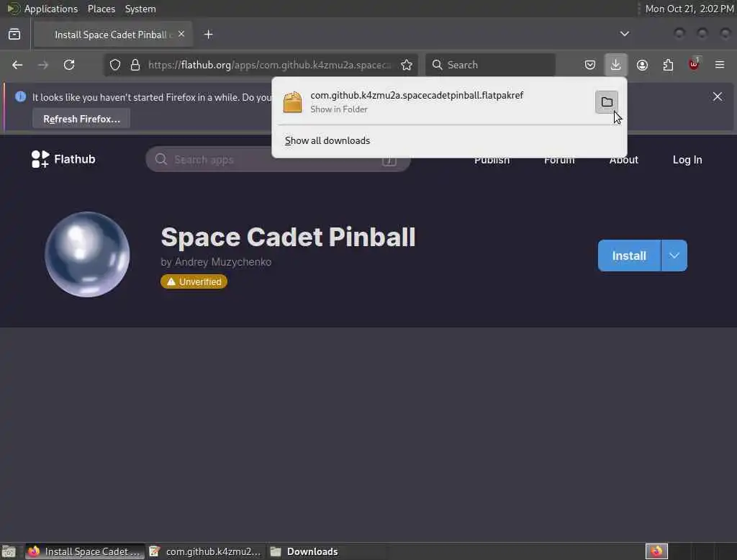Image resolution: width=737 pixels, height=560 pixels.
Task: Open the Firefox hamburger menu
Action: [x=720, y=65]
